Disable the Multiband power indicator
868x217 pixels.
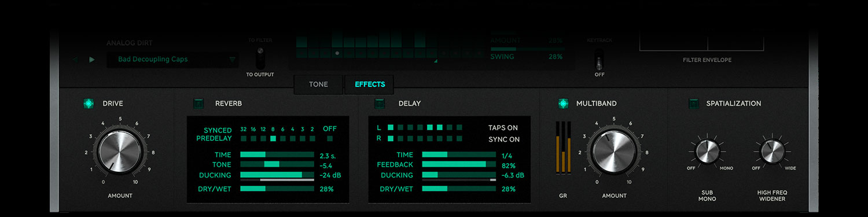tap(563, 104)
